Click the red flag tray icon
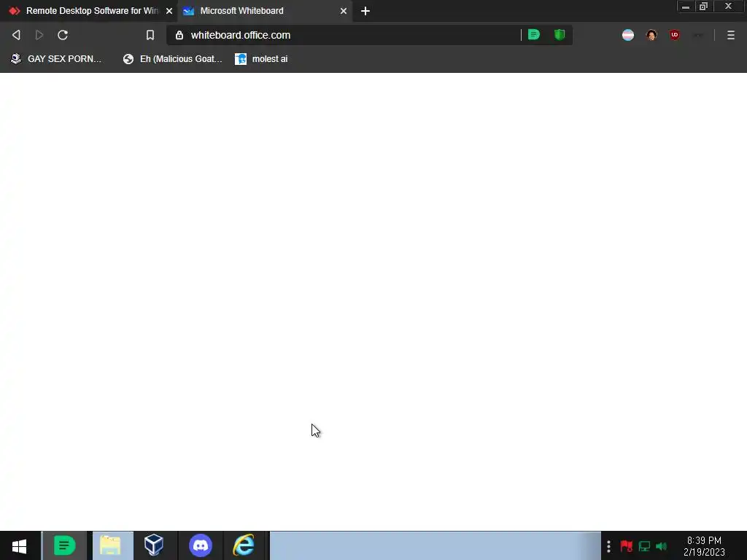 pyautogui.click(x=626, y=546)
